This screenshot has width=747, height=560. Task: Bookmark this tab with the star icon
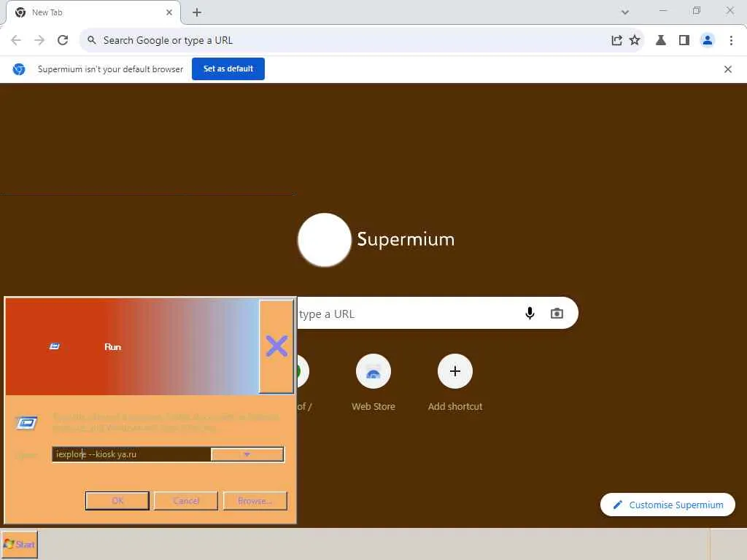[635, 41]
